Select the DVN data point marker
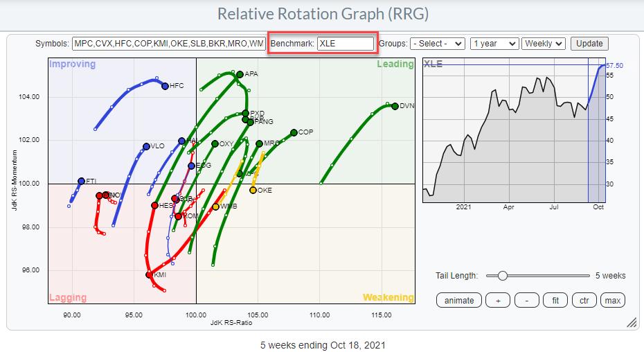The image size is (644, 352). coord(395,106)
